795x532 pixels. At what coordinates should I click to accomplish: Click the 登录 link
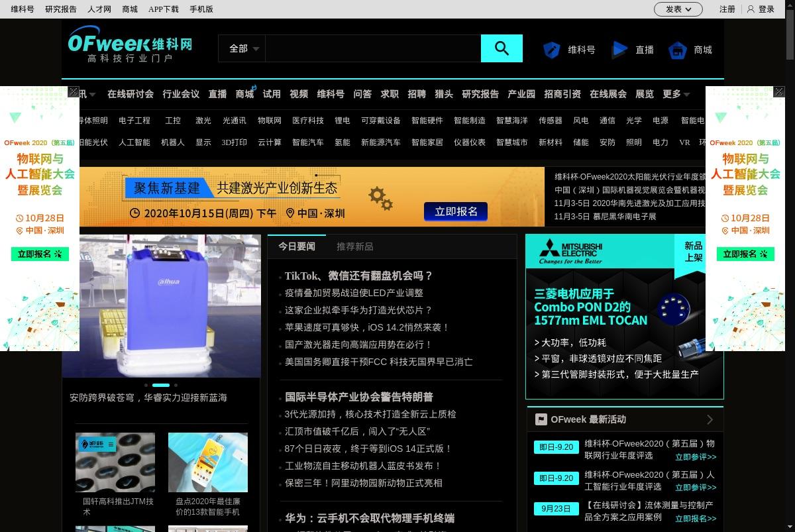click(767, 9)
